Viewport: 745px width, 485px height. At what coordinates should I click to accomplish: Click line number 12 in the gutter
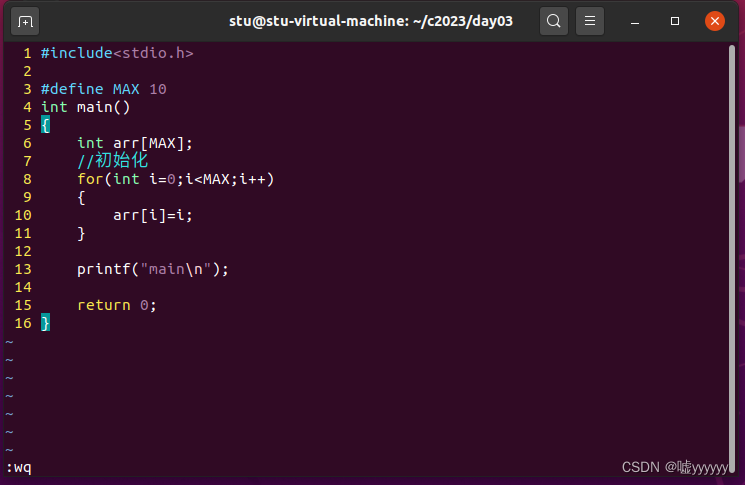coord(23,251)
